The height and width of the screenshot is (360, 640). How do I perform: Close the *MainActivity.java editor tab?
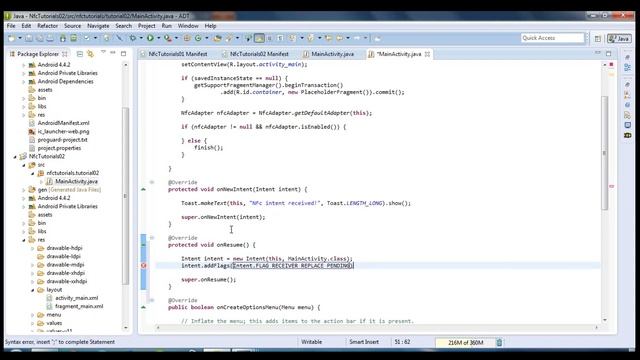click(x=427, y=54)
